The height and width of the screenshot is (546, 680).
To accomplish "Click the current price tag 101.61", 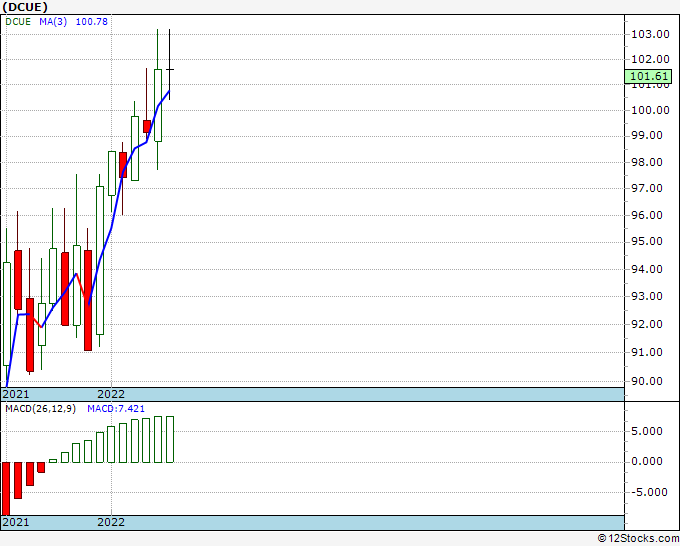I will (x=649, y=76).
